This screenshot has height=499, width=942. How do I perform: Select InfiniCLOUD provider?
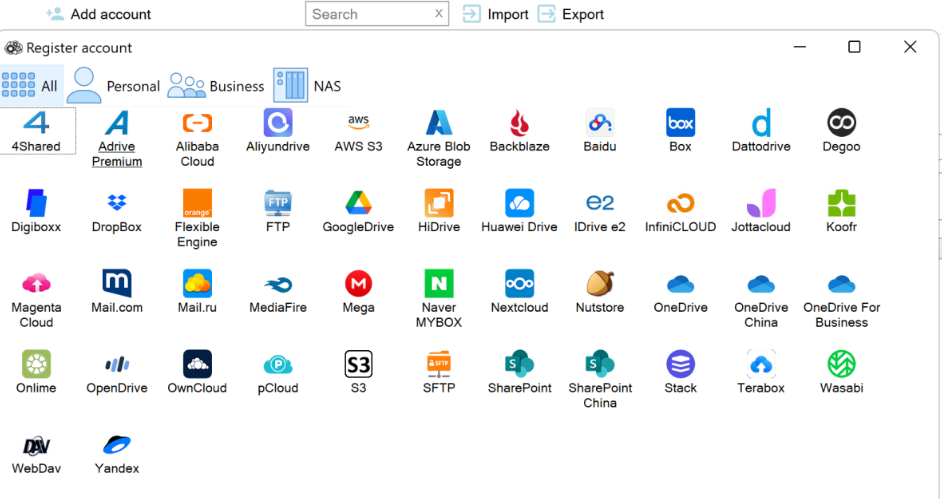(680, 211)
